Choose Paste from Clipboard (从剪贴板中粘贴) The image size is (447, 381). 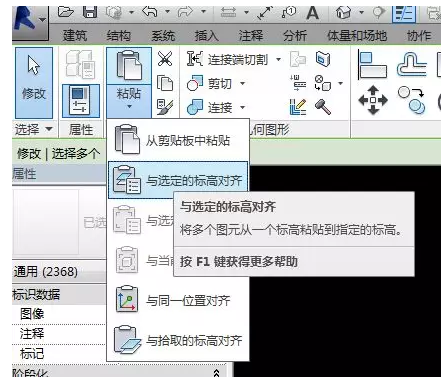(178, 140)
